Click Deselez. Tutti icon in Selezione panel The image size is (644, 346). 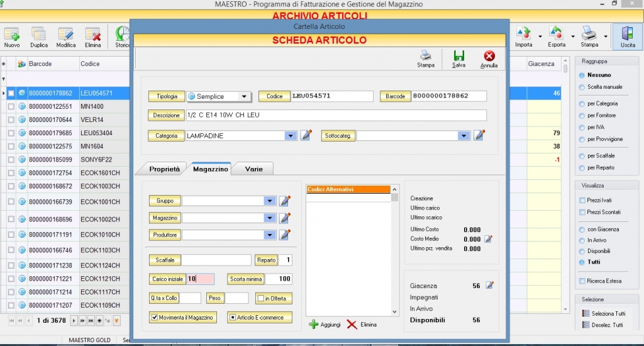tap(586, 325)
